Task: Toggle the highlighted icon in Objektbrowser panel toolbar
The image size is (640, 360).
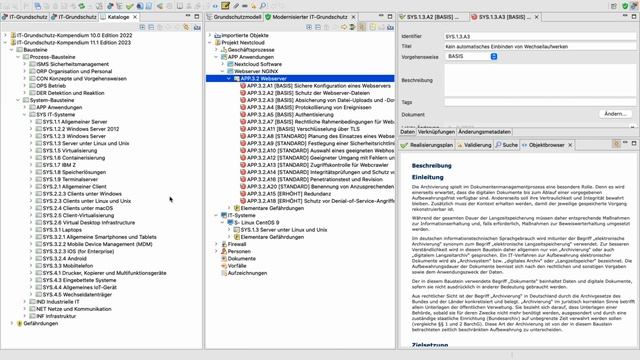Action: (616, 144)
